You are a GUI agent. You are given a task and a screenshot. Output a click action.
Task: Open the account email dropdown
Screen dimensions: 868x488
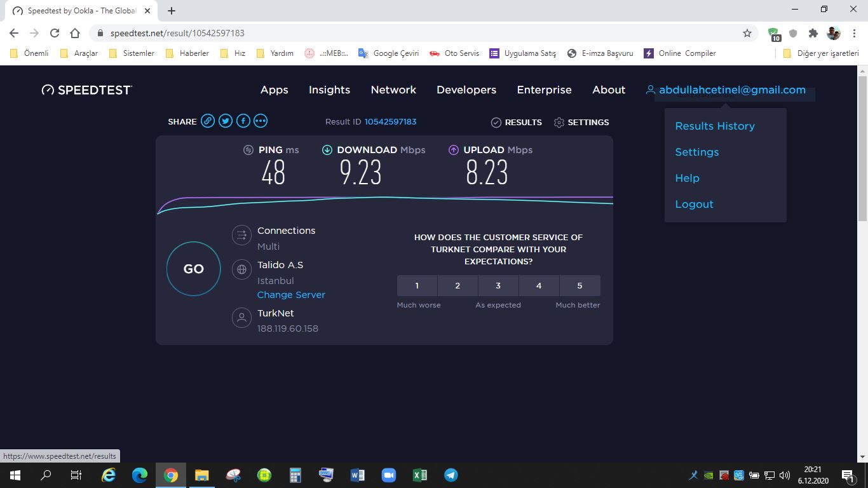(726, 90)
